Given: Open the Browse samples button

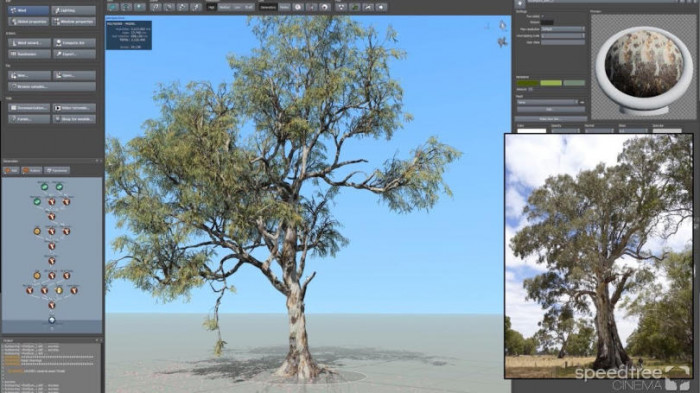Looking at the screenshot, I should (x=52, y=86).
